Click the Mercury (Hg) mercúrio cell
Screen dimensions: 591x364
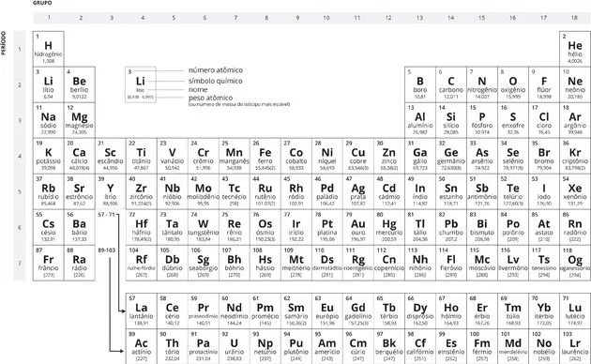tap(389, 228)
